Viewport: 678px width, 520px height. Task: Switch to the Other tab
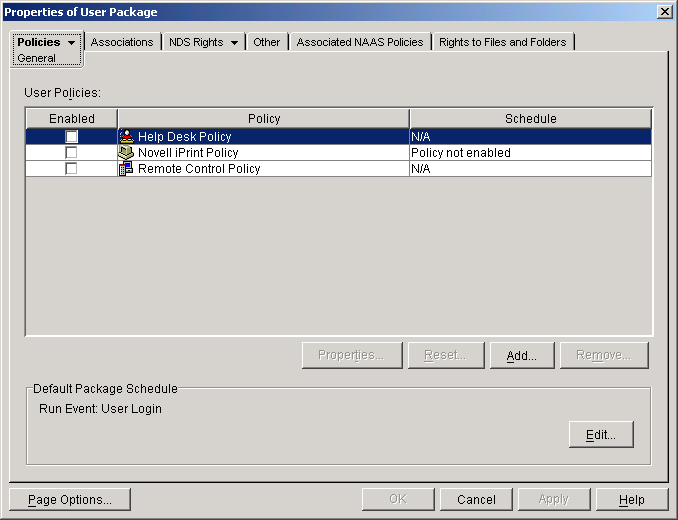pyautogui.click(x=266, y=42)
